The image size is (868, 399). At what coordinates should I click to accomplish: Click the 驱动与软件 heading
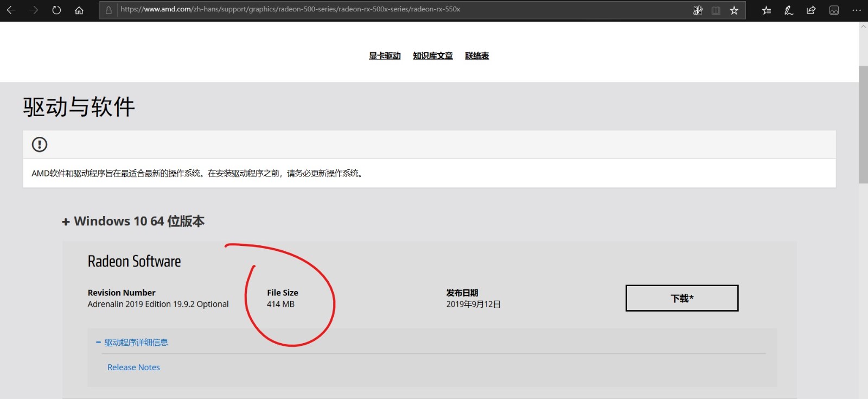click(79, 107)
